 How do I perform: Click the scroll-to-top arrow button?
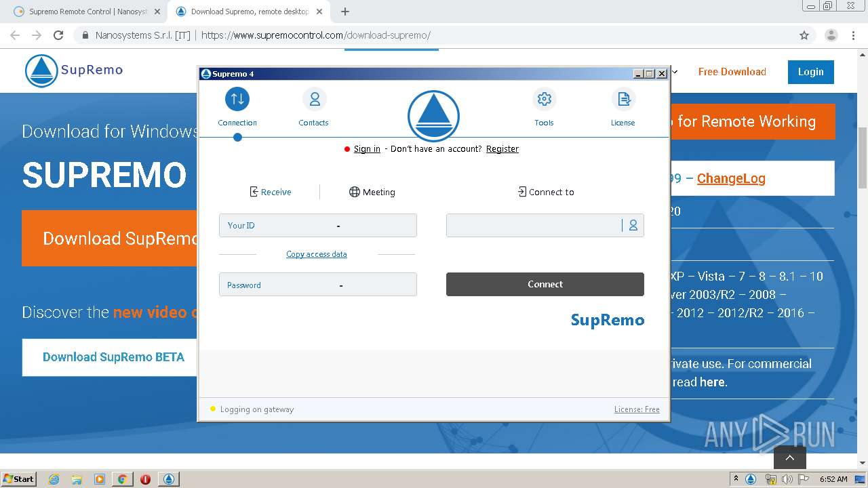790,457
